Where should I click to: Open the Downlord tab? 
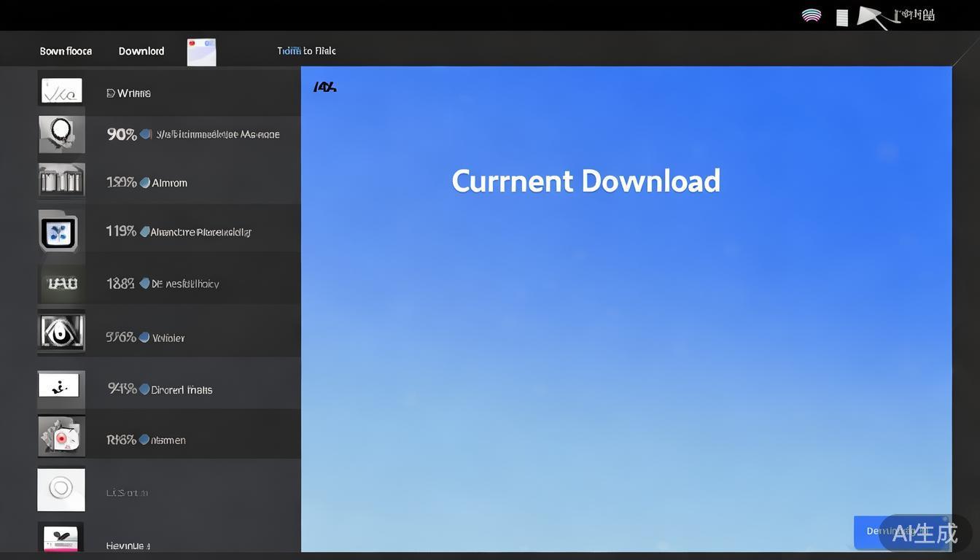point(141,51)
